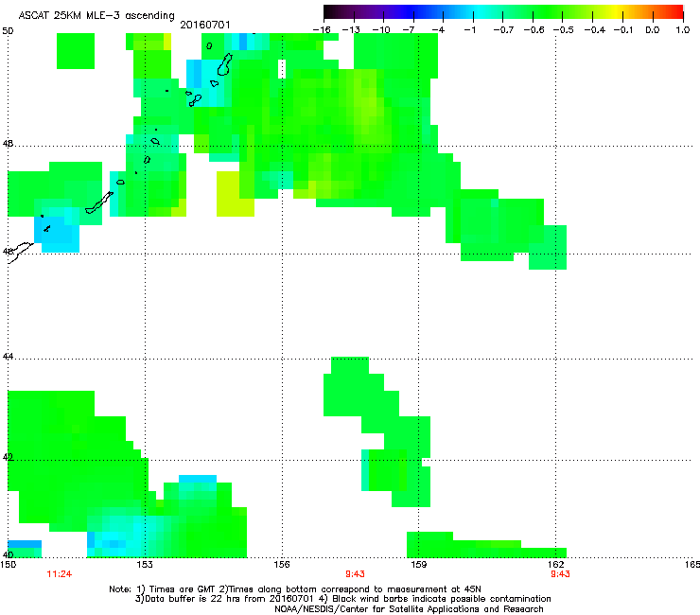
Task: Click the longitude label 153
Action: tap(145, 565)
